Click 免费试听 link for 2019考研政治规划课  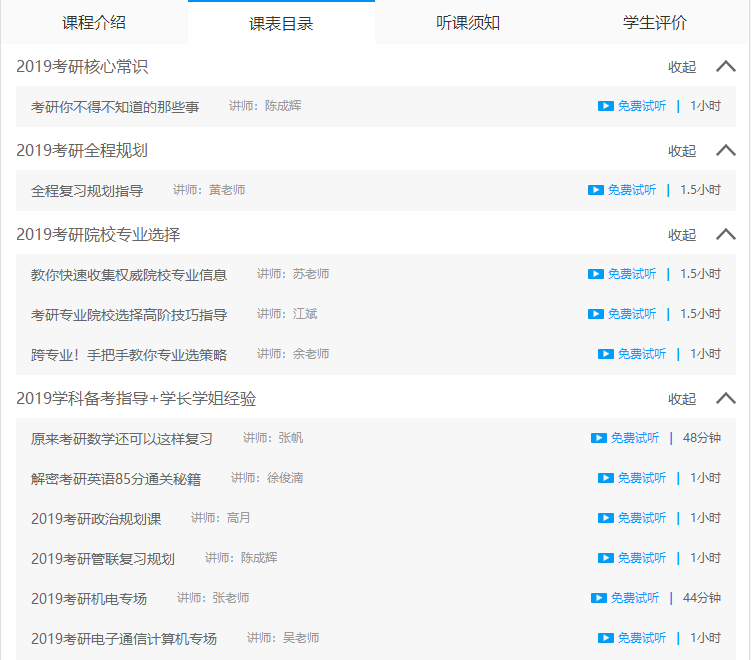coord(641,518)
